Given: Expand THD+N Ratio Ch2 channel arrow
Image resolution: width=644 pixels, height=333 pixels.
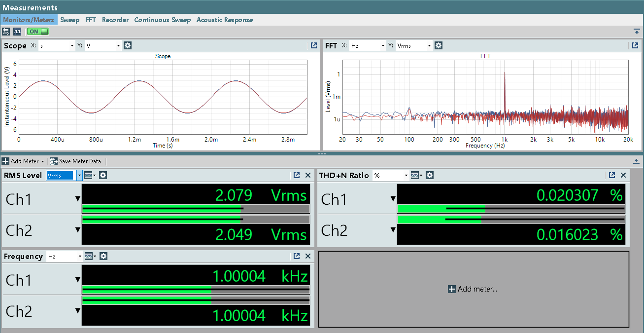Looking at the screenshot, I should coord(393,230).
